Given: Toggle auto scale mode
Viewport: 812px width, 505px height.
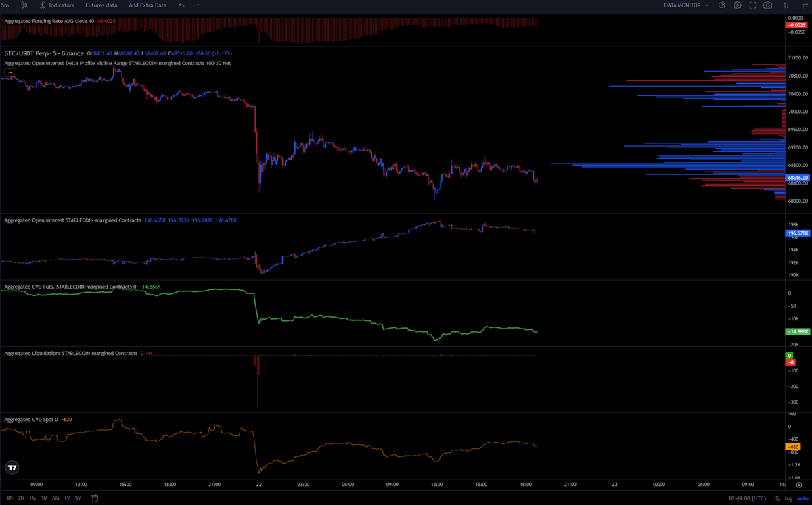Looking at the screenshot, I should click(803, 498).
